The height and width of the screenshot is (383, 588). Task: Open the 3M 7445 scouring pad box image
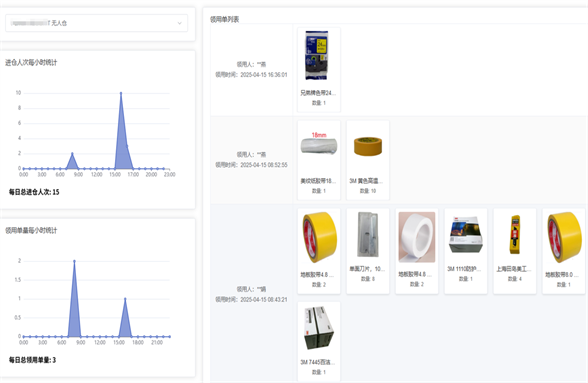click(x=318, y=327)
